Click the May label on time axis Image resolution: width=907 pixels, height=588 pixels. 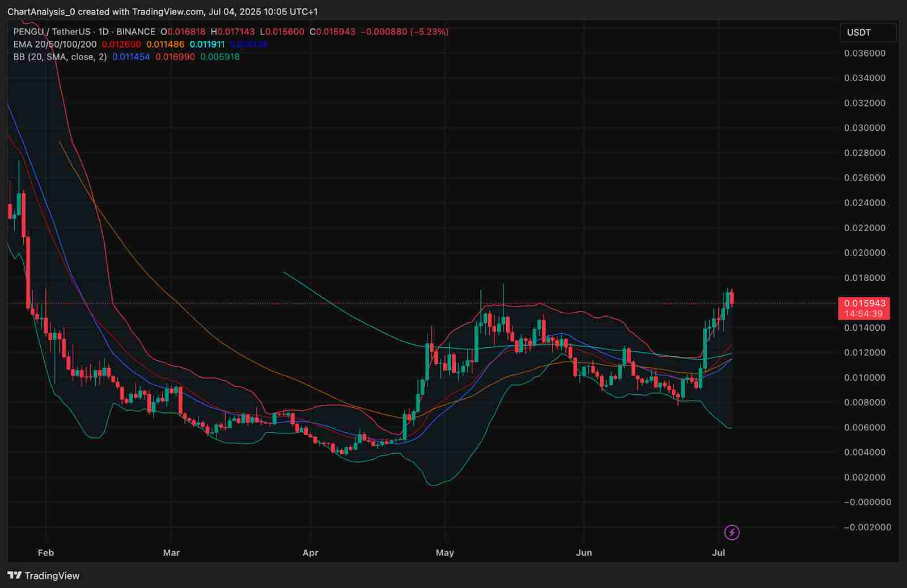click(445, 552)
